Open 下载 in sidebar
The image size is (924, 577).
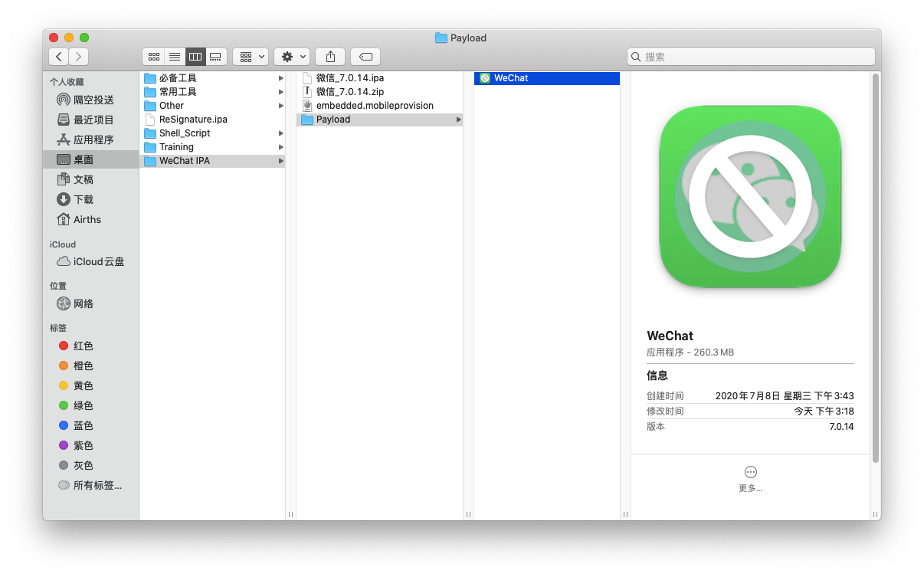(x=91, y=199)
